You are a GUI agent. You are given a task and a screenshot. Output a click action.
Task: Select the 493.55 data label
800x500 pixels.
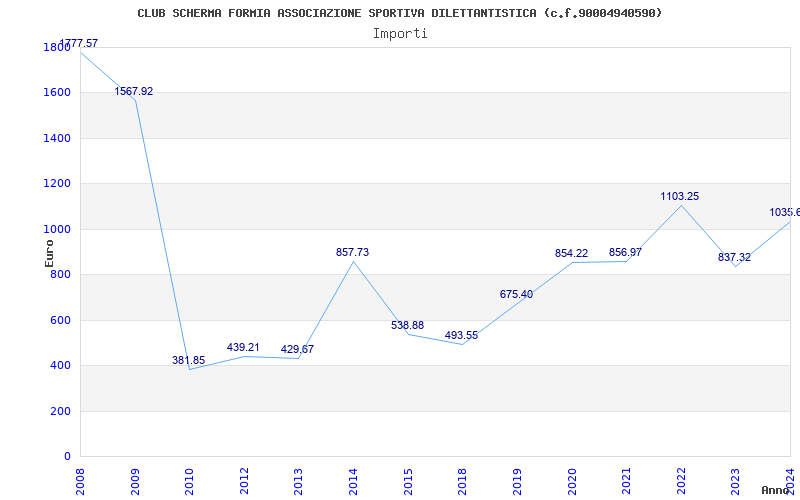click(461, 335)
